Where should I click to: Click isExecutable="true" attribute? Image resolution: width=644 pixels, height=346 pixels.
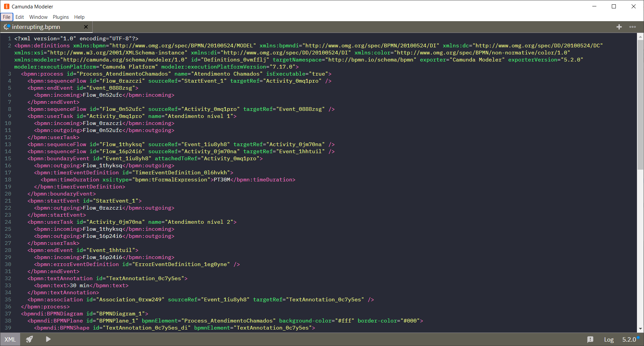coord(297,74)
